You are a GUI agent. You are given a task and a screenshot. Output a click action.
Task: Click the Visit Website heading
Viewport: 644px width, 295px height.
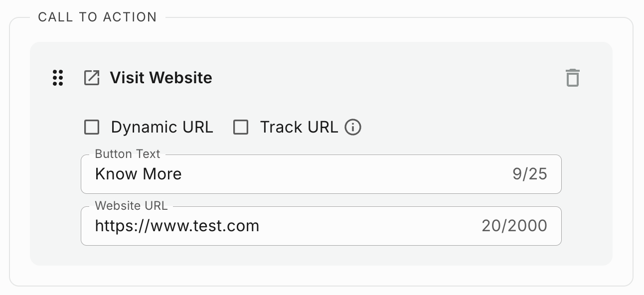[161, 78]
